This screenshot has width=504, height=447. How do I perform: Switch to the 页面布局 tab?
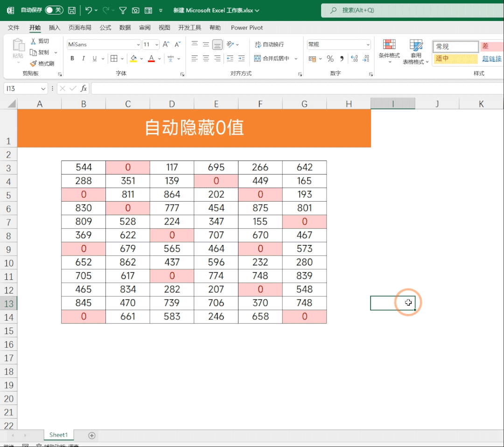click(x=80, y=28)
